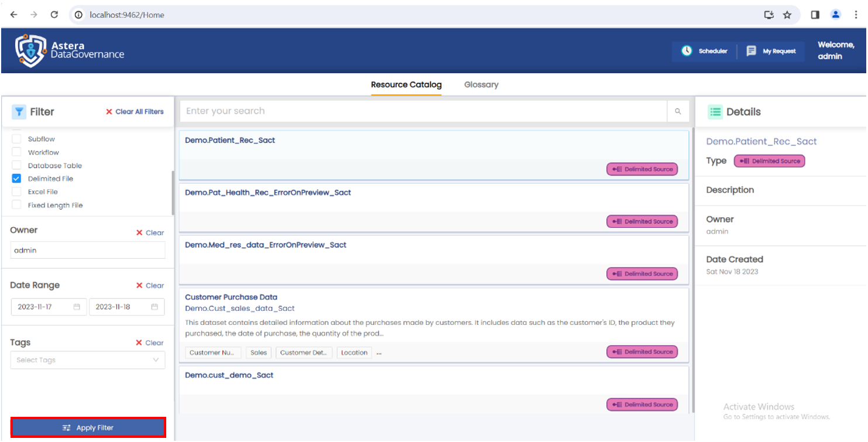Uncheck the Delimited File checkbox
The width and height of the screenshot is (868, 442).
pyautogui.click(x=16, y=179)
